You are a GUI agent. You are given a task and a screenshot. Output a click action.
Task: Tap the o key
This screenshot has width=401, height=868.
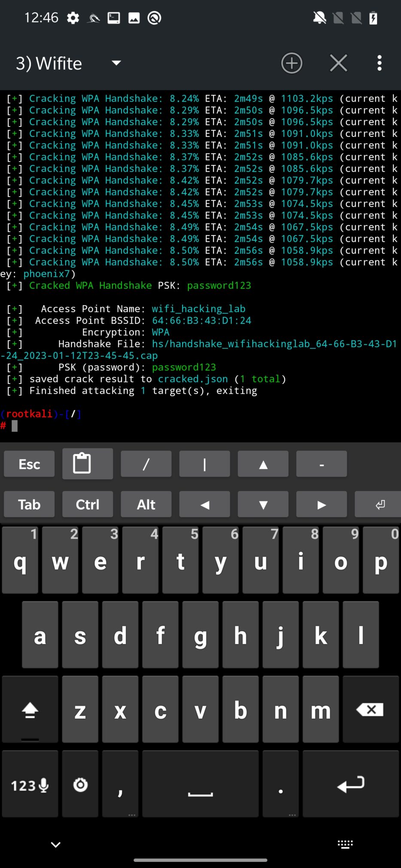point(340,560)
